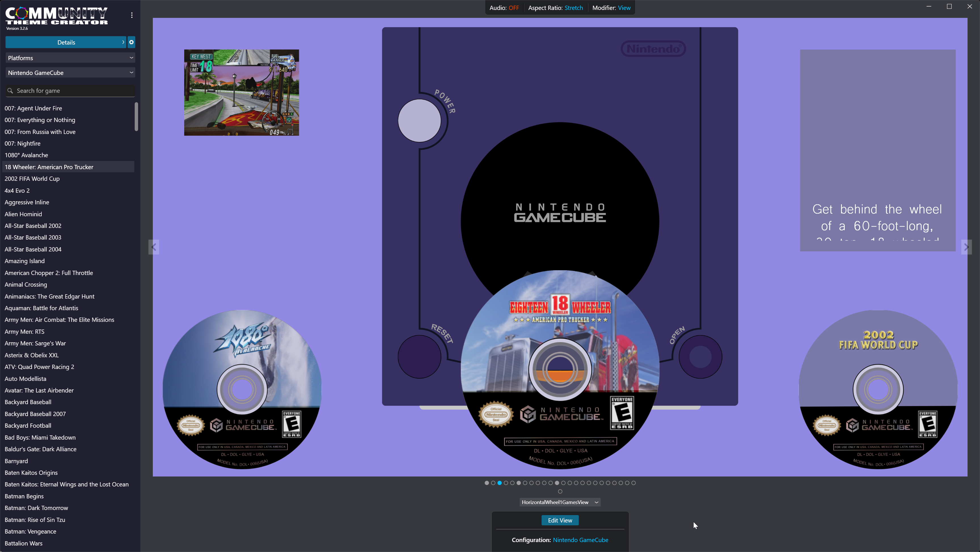980x552 pixels.
Task: Go to next view with right arrow
Action: [x=966, y=247]
